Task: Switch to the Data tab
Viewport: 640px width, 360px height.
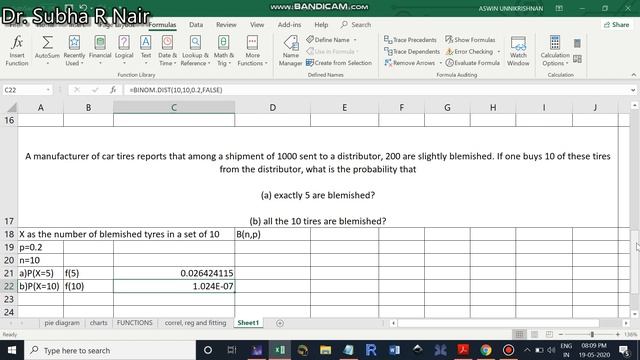Action: (196, 24)
